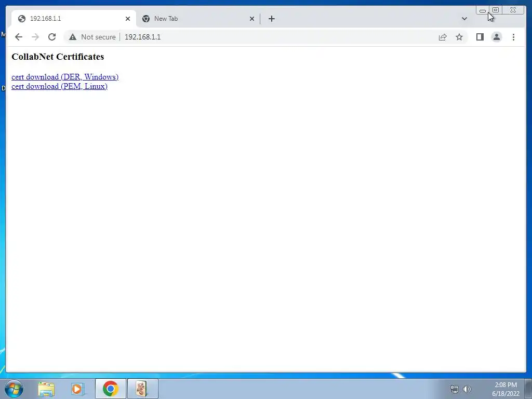Minimize the Chrome window
This screenshot has width=532, height=399.
483,10
